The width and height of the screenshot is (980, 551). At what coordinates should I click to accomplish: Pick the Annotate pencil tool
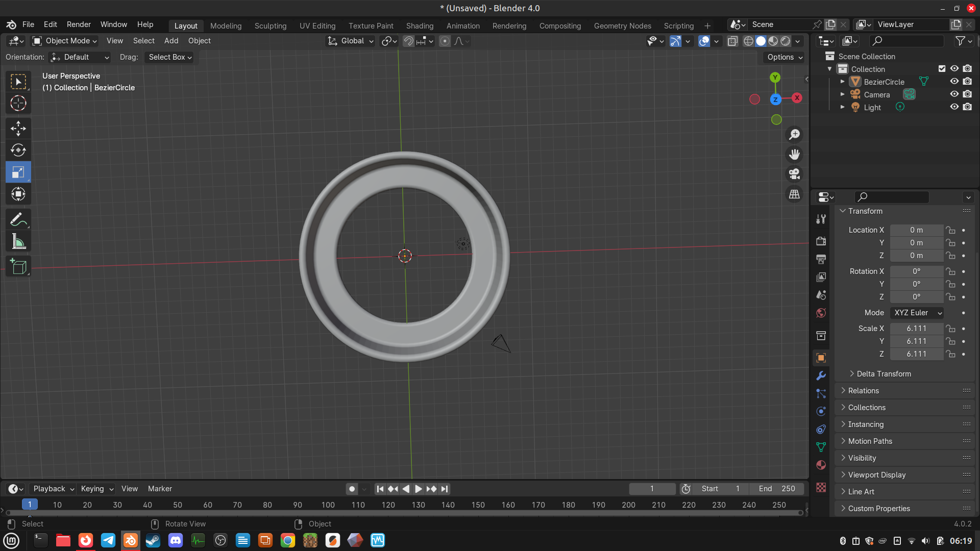[18, 220]
